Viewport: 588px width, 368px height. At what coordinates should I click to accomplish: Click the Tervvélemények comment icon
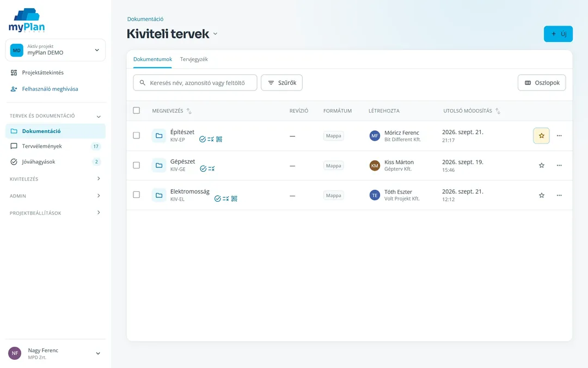click(x=14, y=146)
